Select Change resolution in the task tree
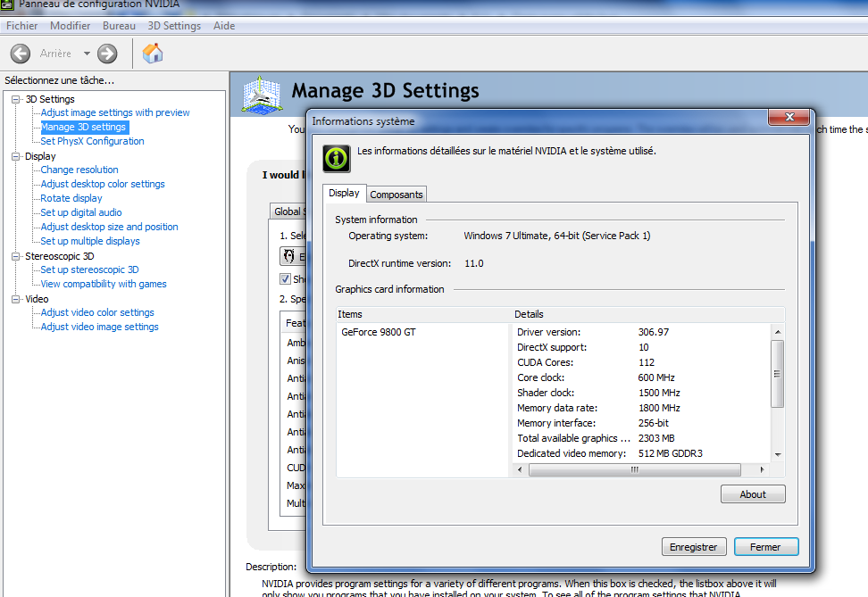This screenshot has width=868, height=597. click(79, 170)
